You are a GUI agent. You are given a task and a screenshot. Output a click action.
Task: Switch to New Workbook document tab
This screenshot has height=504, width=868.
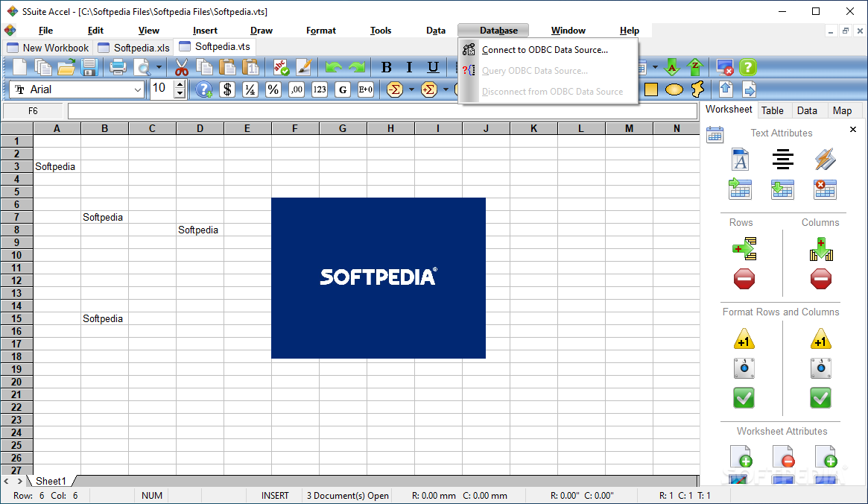click(x=48, y=48)
